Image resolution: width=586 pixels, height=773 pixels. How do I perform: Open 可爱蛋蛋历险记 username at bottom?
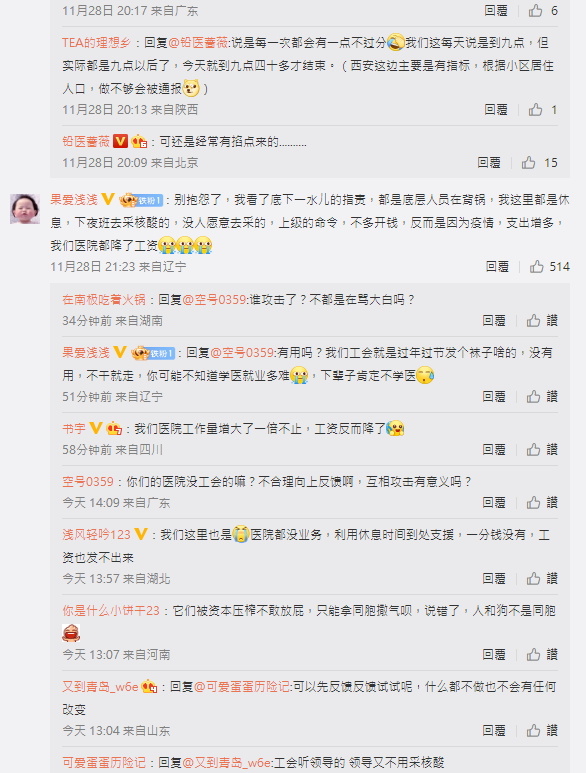tap(104, 763)
